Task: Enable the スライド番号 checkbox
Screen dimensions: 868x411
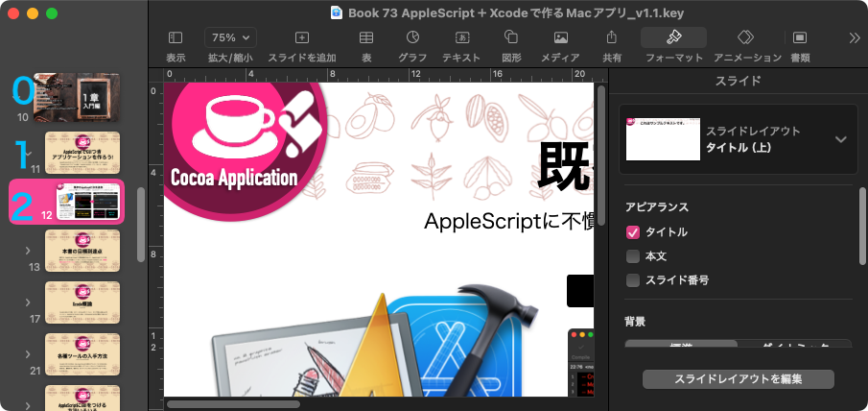Action: tap(633, 280)
